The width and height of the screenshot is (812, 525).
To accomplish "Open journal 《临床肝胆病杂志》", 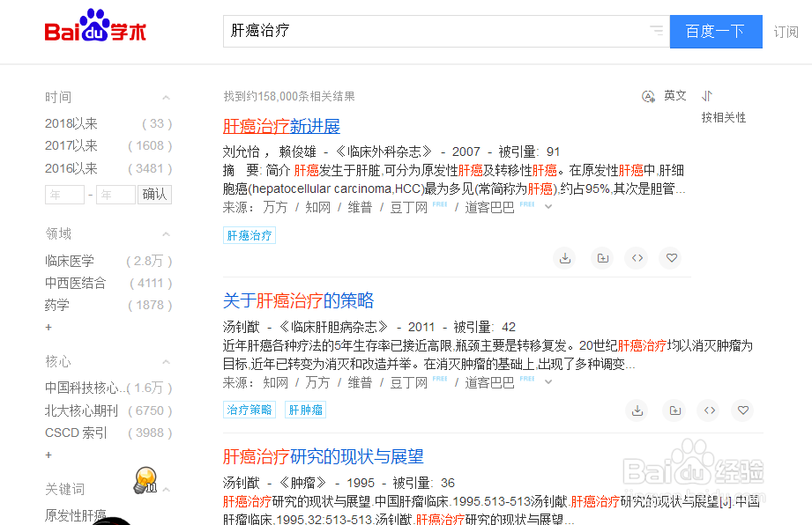I will 333,327.
